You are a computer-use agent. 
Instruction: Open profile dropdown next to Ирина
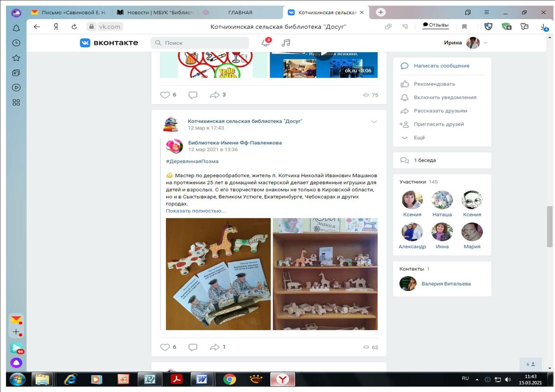point(485,43)
